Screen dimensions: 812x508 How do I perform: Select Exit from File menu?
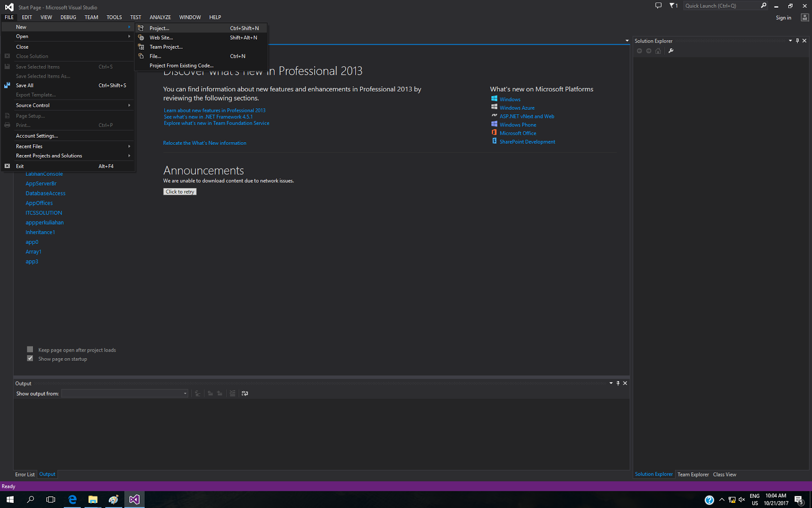68,166
